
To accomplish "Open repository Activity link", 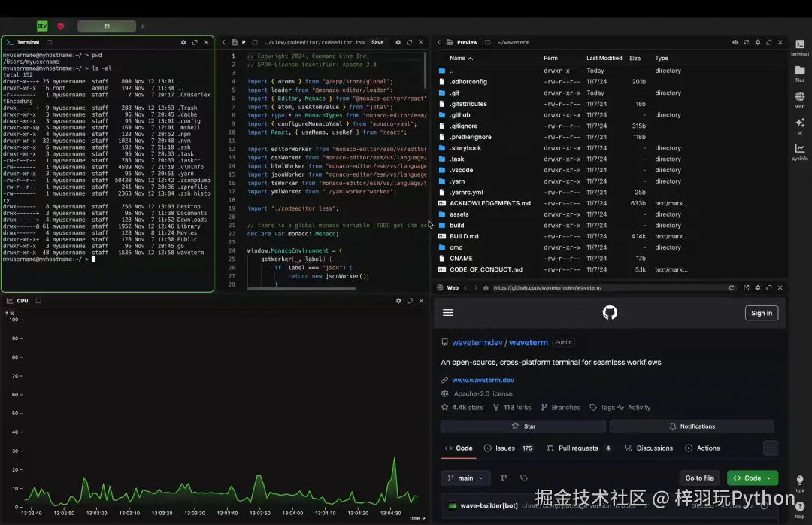I will pyautogui.click(x=634, y=408).
